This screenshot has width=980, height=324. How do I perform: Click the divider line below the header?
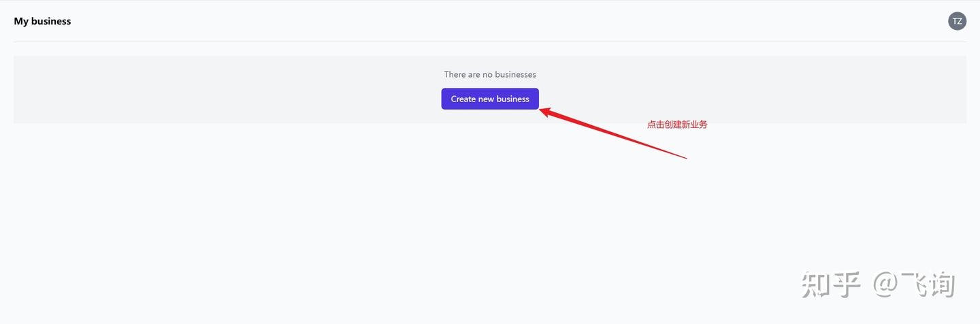coord(490,42)
